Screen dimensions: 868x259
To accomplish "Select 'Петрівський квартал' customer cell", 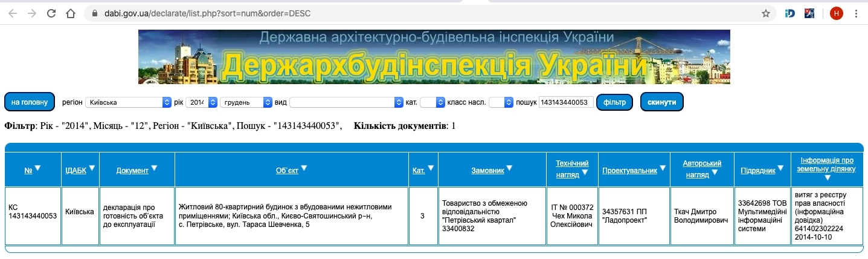I will (x=492, y=216).
